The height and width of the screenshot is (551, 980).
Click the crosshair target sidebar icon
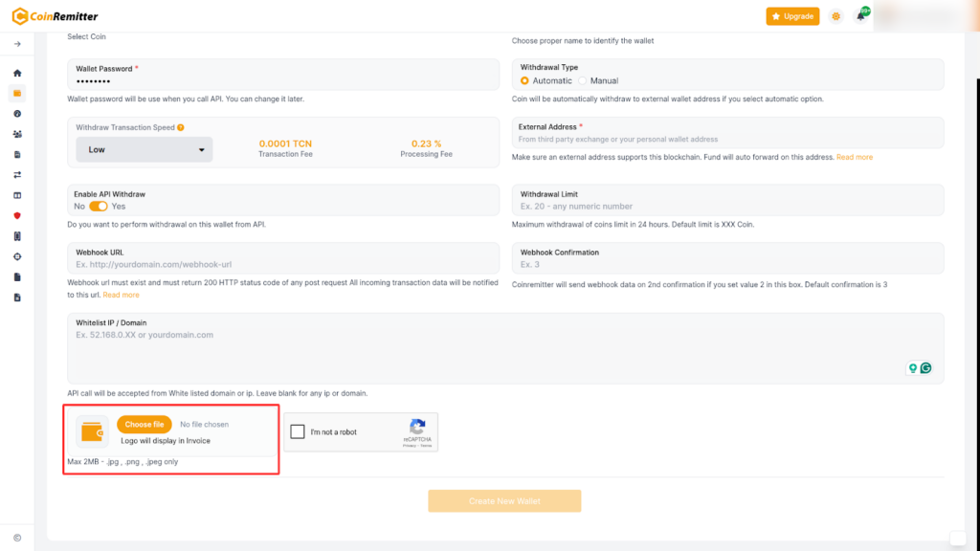pos(16,256)
